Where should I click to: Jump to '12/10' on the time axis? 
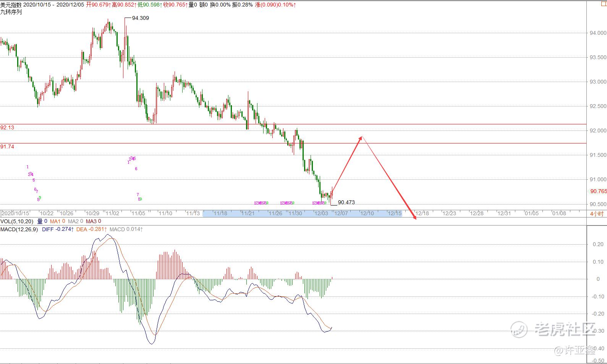click(x=367, y=213)
